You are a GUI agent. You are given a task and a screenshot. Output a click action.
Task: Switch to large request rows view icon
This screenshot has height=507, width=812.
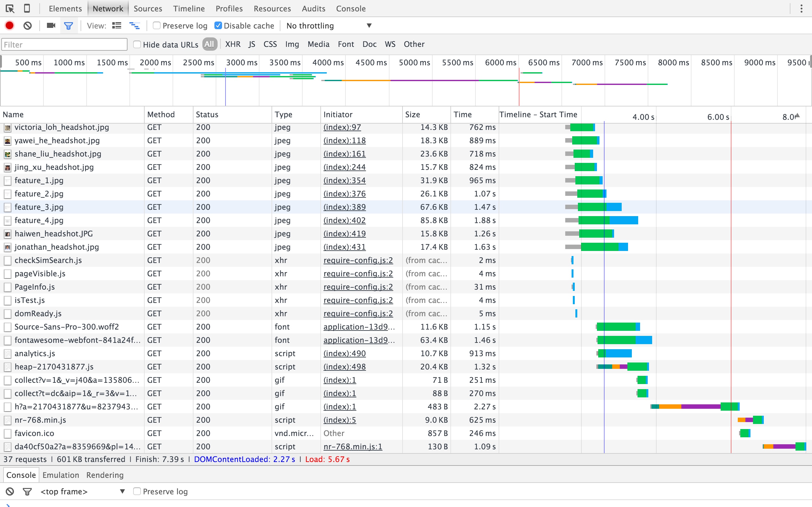click(x=117, y=25)
